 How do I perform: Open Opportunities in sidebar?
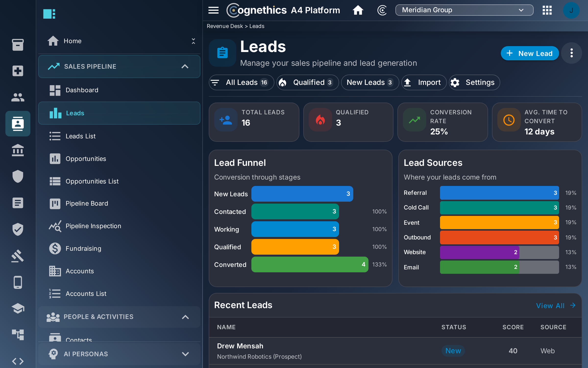(119, 159)
